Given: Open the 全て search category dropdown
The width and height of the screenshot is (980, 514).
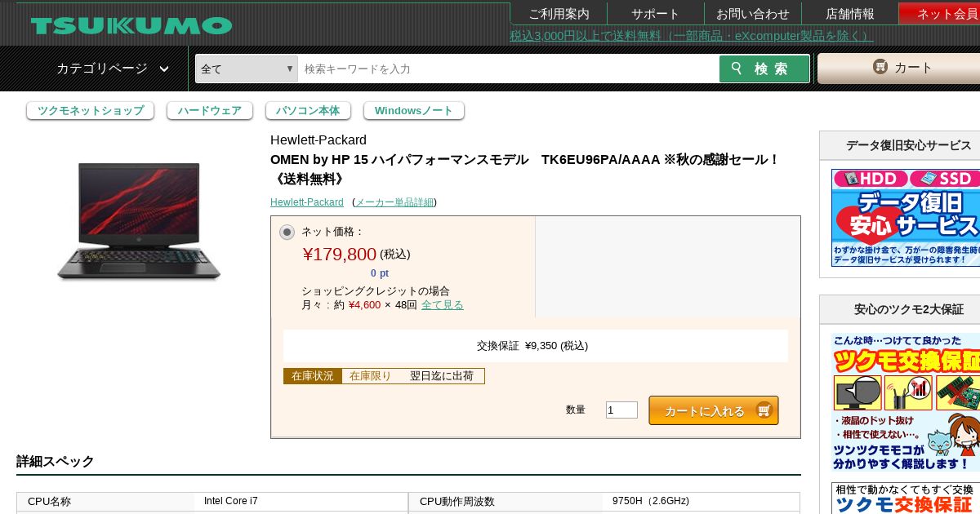Looking at the screenshot, I should click(247, 69).
